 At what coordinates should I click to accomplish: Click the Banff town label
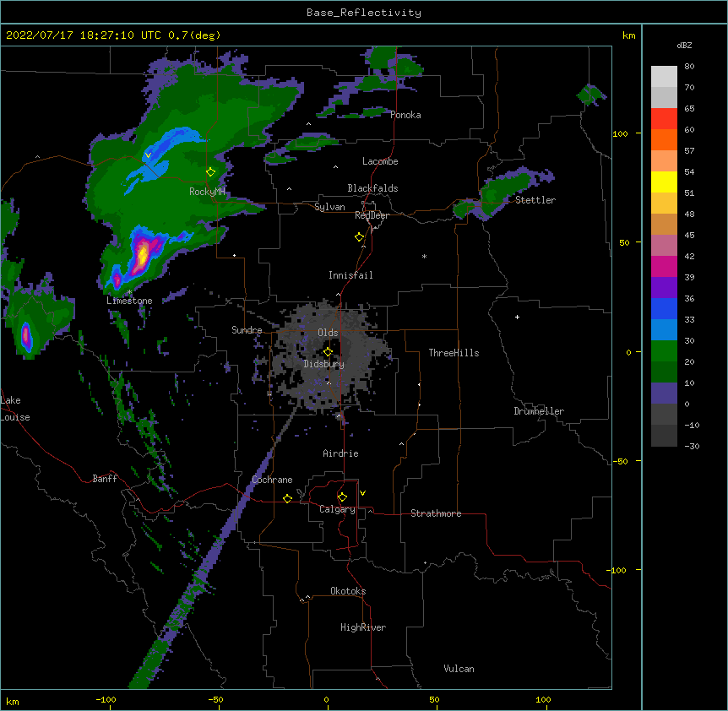point(105,479)
